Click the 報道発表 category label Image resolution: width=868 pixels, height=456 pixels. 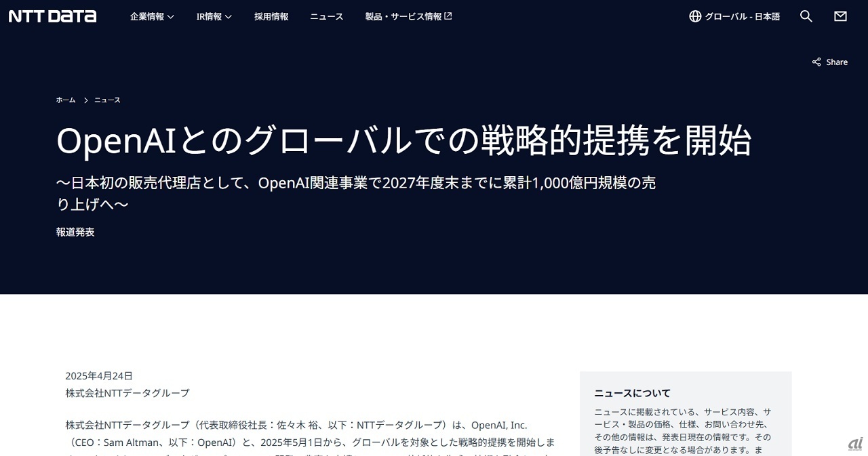(x=75, y=232)
